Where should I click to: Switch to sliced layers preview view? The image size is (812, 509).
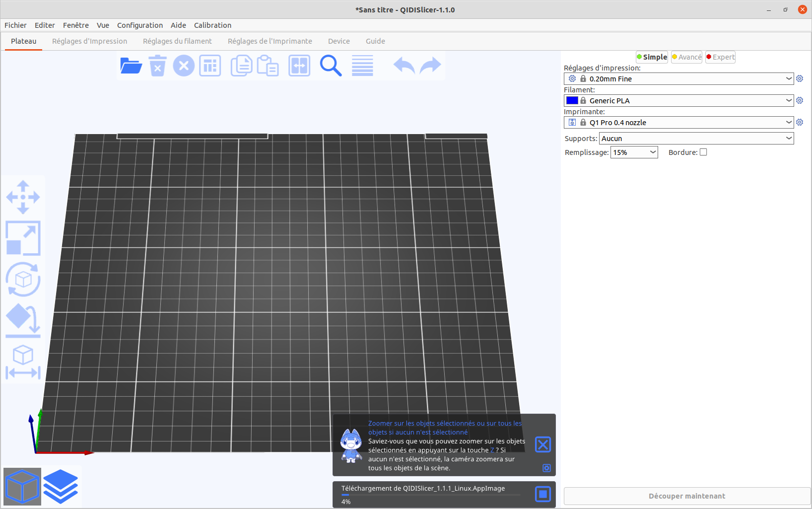[x=61, y=487]
